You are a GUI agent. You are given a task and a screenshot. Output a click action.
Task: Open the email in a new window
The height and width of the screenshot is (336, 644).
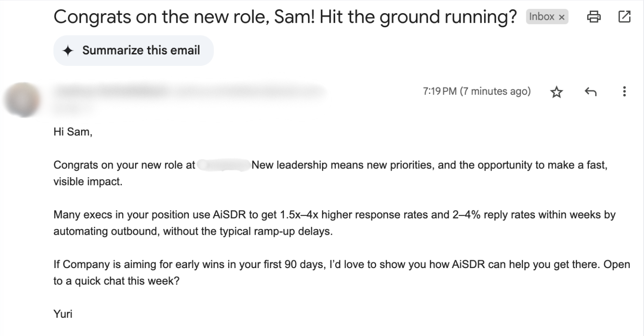624,17
